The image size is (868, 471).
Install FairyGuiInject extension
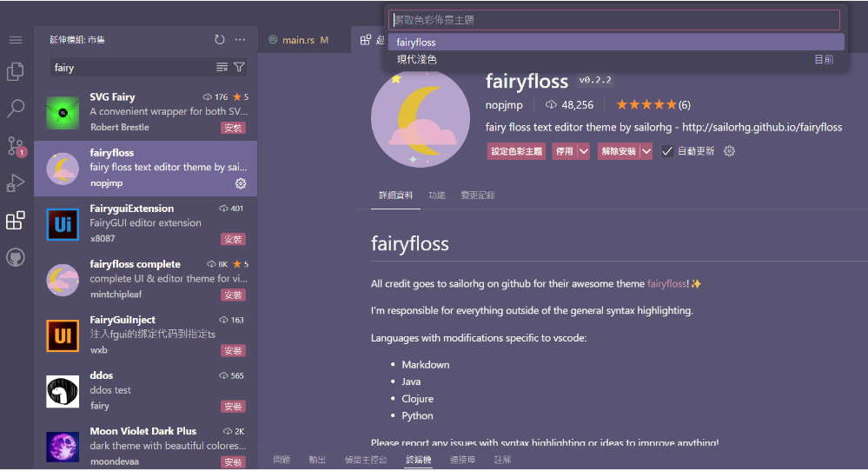(233, 351)
